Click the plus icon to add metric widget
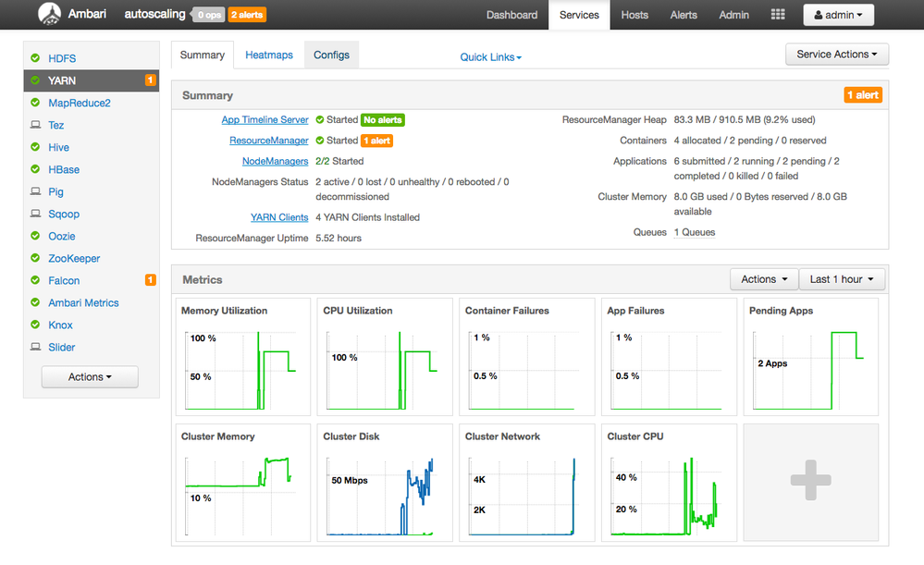This screenshot has width=924, height=565. pyautogui.click(x=811, y=480)
